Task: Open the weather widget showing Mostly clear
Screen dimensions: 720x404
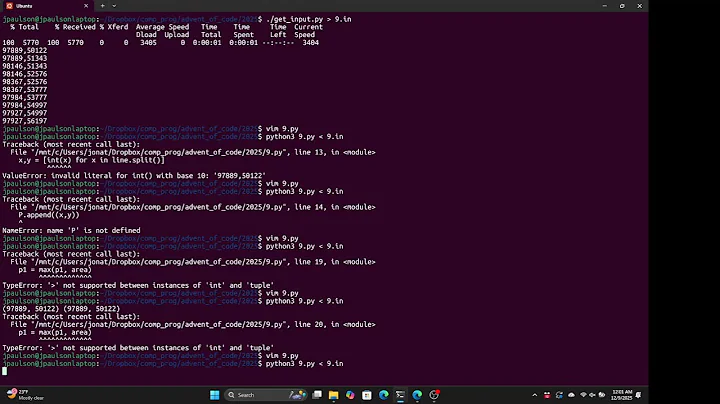Action: 26,395
